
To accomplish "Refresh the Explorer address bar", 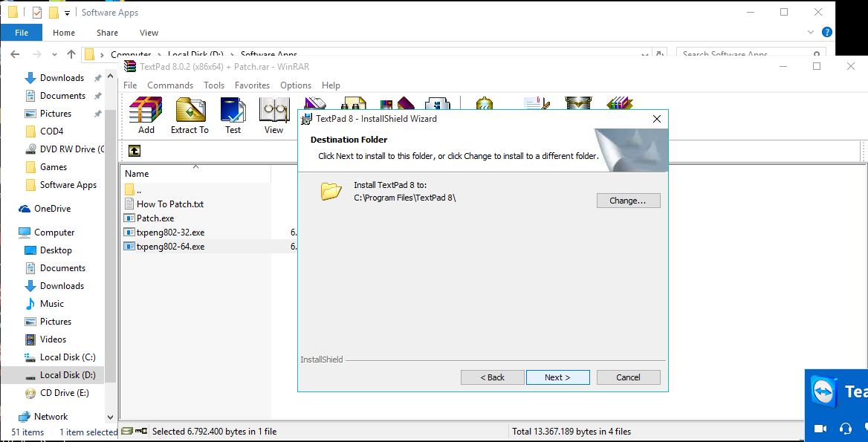I will [659, 54].
